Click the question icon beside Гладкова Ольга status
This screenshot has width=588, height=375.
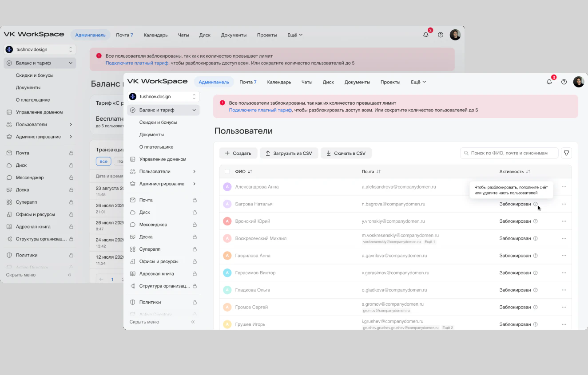click(x=535, y=290)
